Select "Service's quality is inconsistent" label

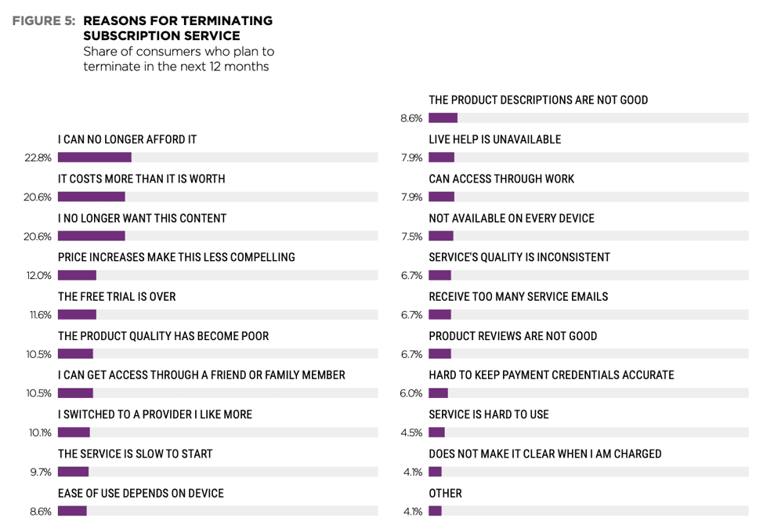[x=519, y=257]
